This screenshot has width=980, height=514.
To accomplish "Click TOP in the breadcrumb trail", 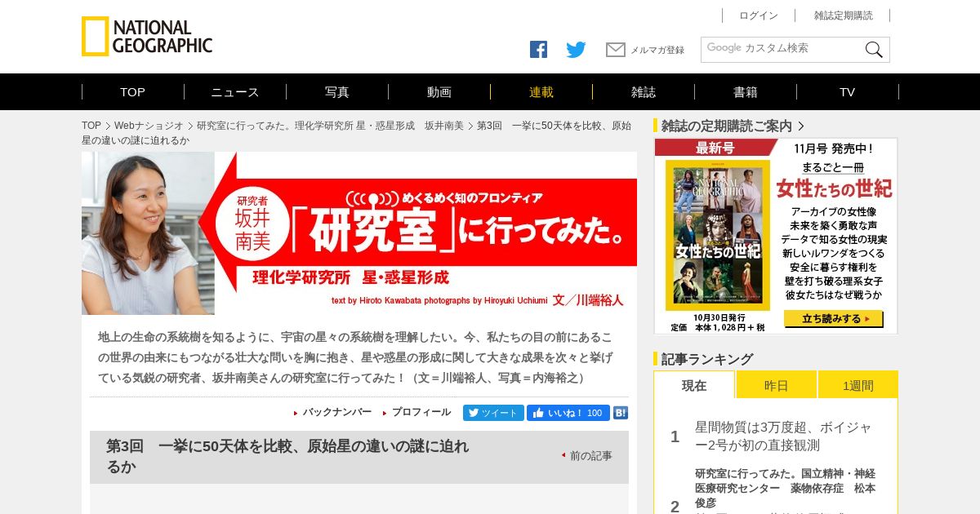I will [91, 126].
